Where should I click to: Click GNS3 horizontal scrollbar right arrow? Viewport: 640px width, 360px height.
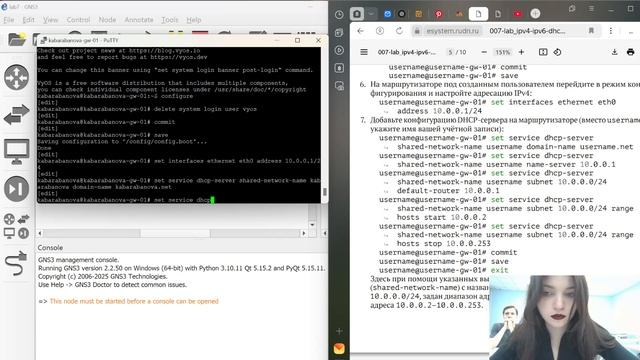[303, 233]
